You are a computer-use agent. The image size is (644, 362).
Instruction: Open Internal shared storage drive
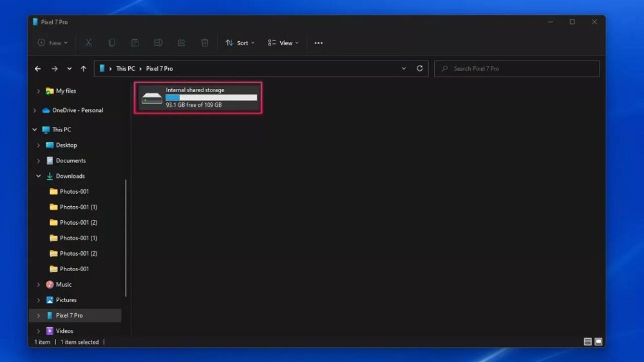[x=198, y=97]
